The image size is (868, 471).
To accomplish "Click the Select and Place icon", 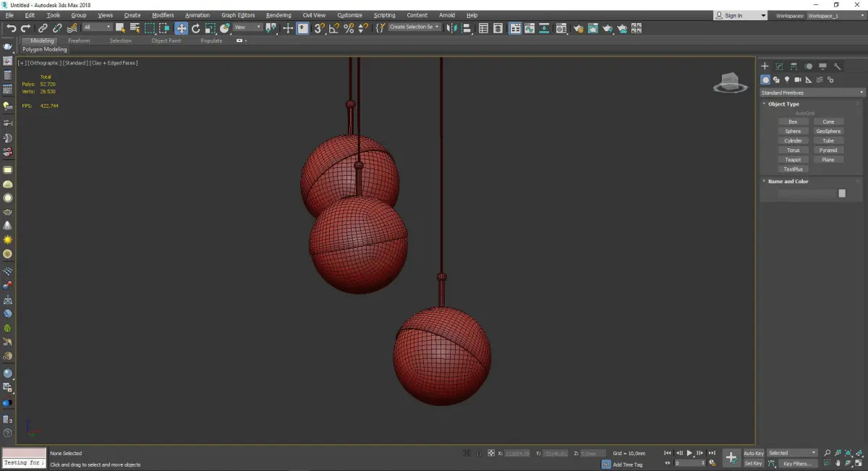I will [x=225, y=28].
